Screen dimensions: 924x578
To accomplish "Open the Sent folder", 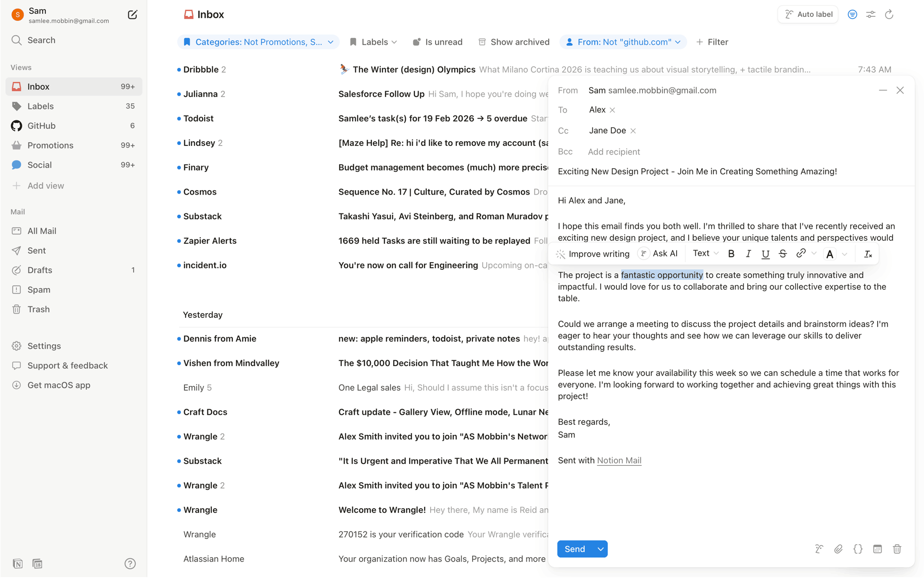I will tap(74, 250).
